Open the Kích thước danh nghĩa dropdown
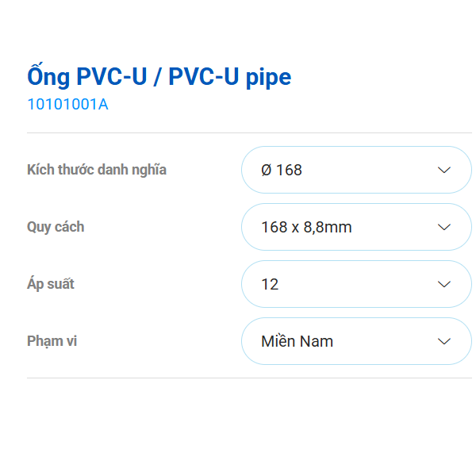The width and height of the screenshot is (476, 476). [x=356, y=170]
